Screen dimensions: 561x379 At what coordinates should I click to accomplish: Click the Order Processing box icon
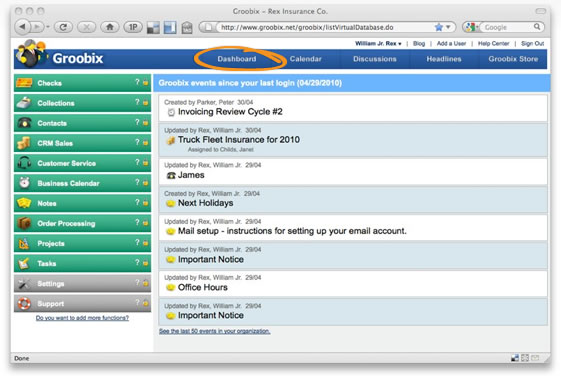(x=24, y=223)
